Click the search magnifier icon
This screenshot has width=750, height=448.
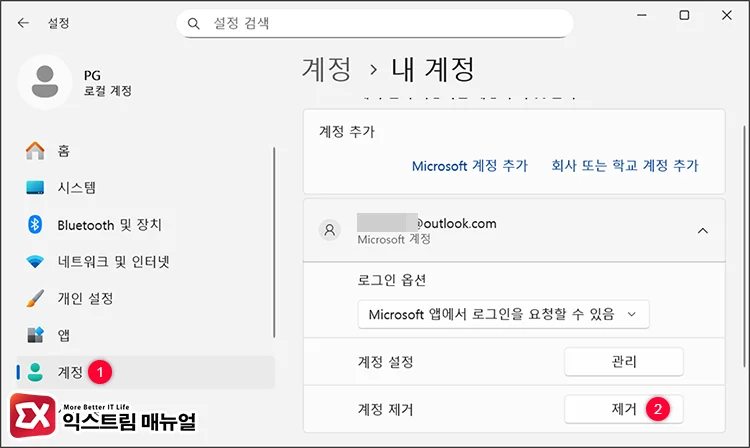[193, 23]
